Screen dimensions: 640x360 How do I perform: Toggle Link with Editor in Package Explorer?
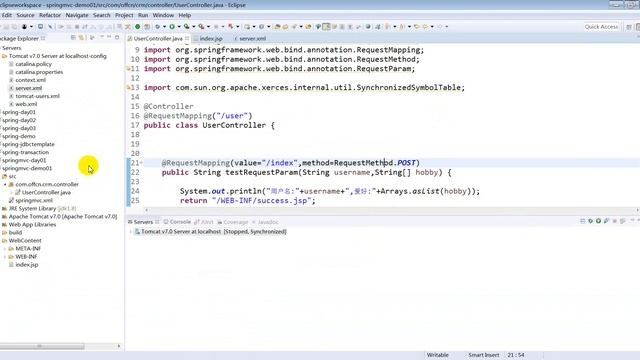(x=81, y=38)
